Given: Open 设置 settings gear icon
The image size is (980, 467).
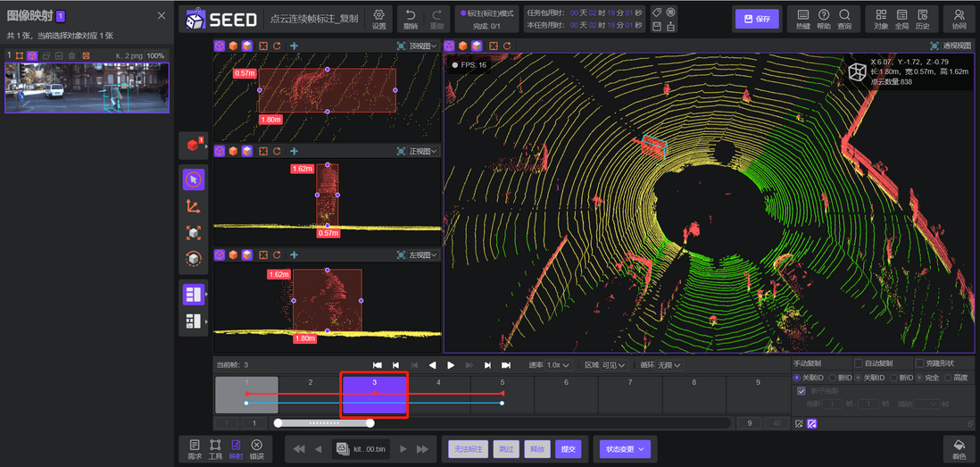Looking at the screenshot, I should [378, 19].
